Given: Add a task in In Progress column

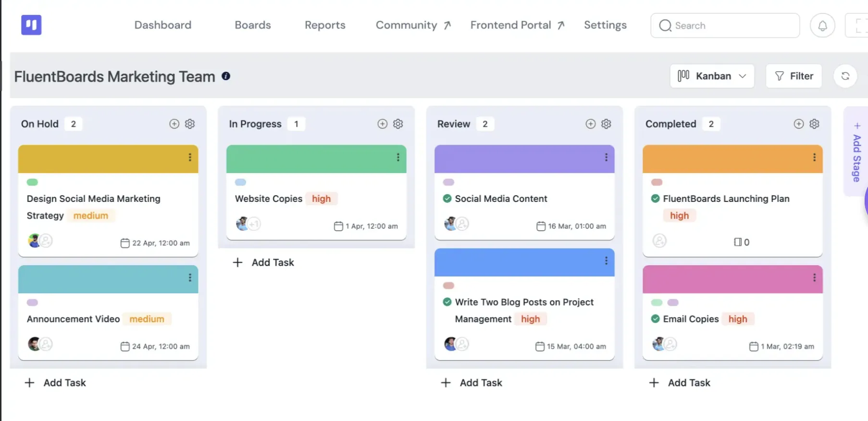Looking at the screenshot, I should coord(263,262).
